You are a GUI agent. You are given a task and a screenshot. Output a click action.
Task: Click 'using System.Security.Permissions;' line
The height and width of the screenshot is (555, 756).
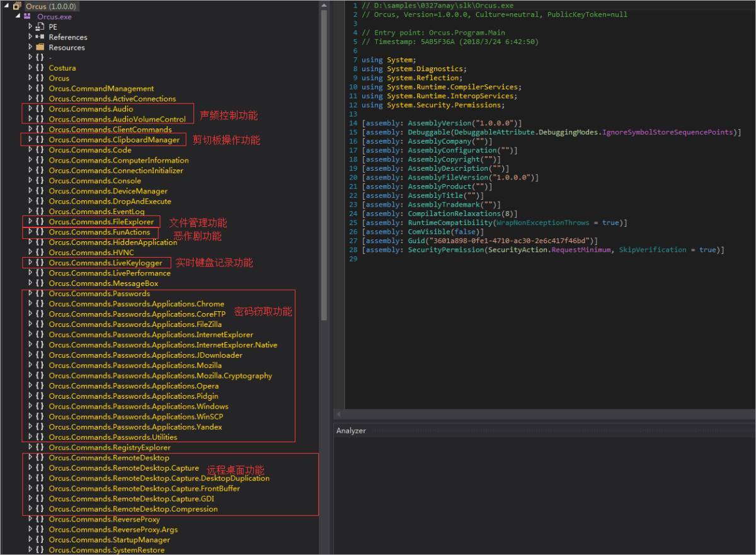point(433,105)
